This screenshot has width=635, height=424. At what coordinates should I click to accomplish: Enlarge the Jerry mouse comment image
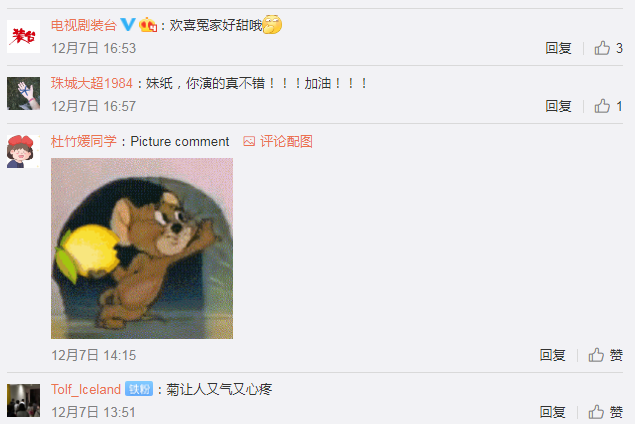pos(142,248)
